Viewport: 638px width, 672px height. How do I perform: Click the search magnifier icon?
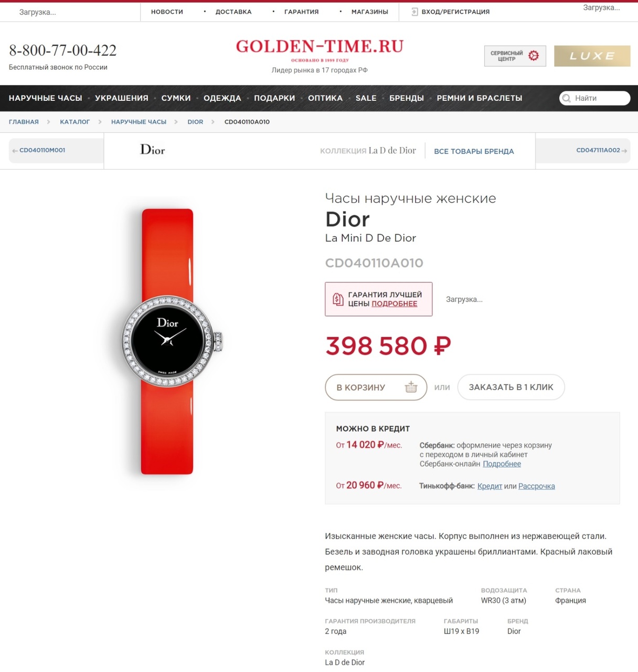click(566, 98)
